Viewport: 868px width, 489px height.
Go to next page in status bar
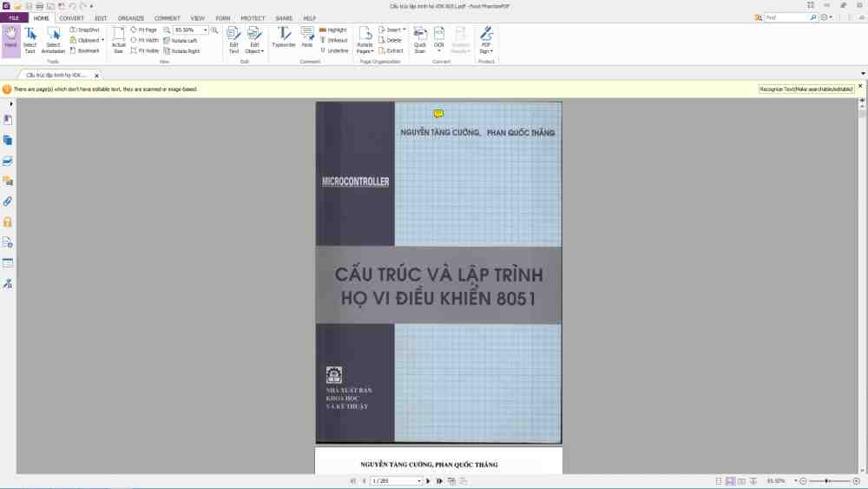click(x=428, y=480)
